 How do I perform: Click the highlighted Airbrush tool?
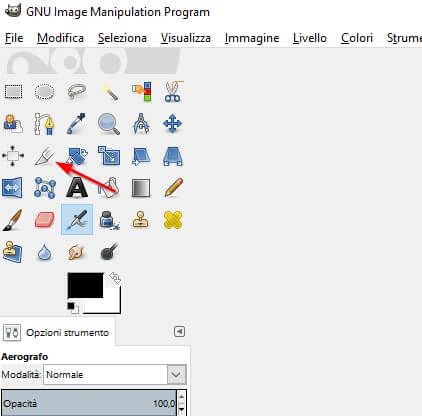pos(77,220)
